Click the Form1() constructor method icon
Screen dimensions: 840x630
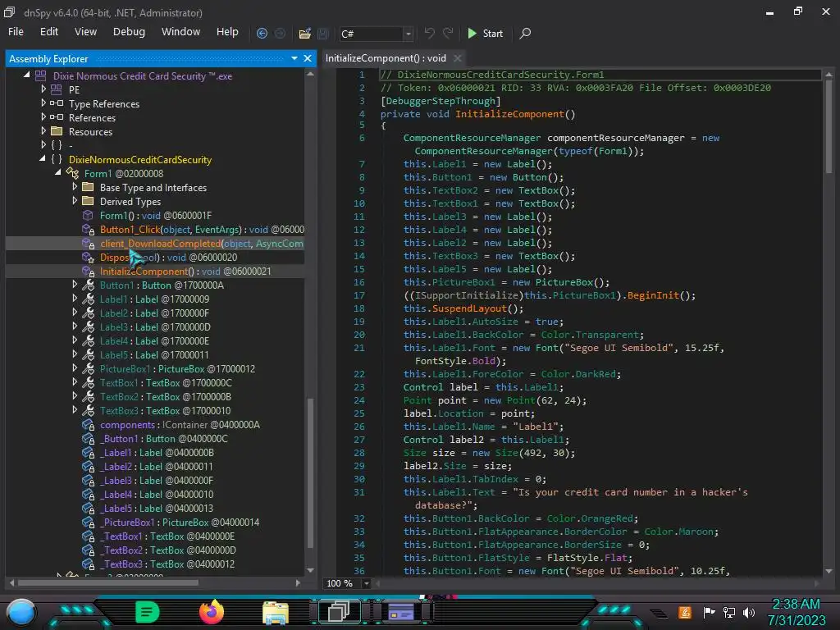point(88,216)
